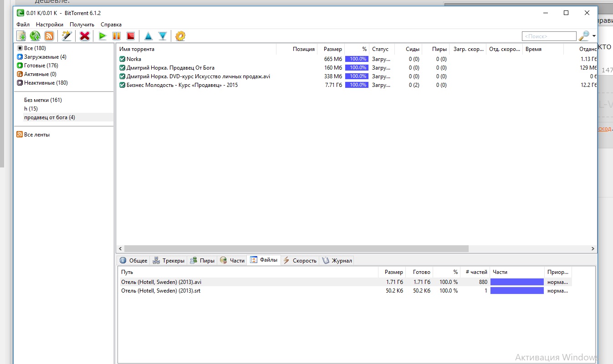Click the 7.71 Гб size cell of Бизнес Молодость
This screenshot has height=364, width=613.
(x=333, y=85)
